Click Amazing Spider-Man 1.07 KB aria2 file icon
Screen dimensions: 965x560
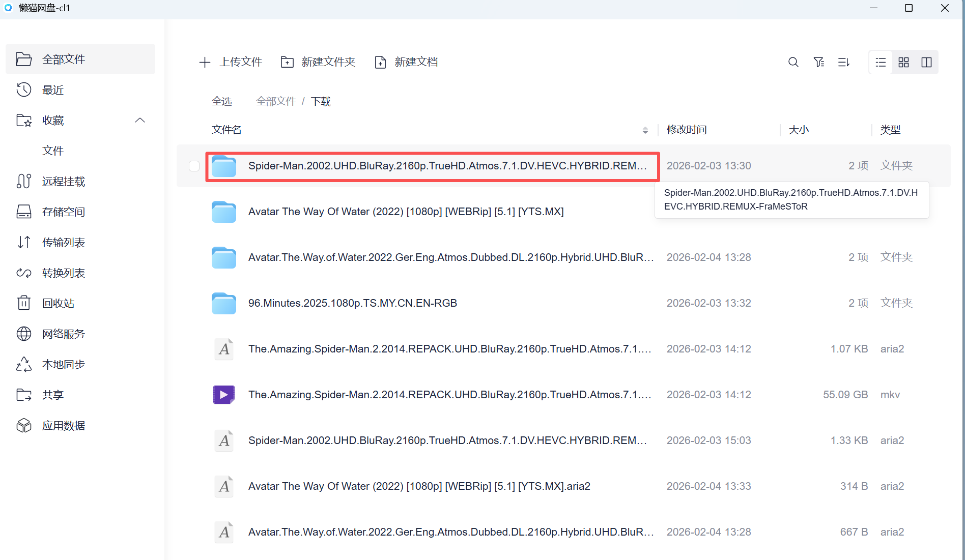224,349
